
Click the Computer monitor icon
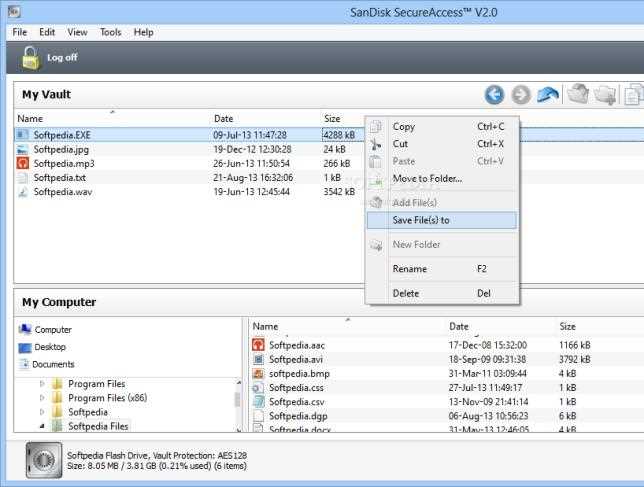click(x=25, y=329)
